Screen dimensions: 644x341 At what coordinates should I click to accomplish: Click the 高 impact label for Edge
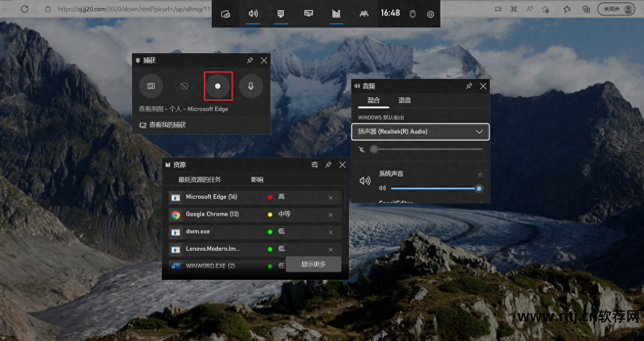(281, 197)
